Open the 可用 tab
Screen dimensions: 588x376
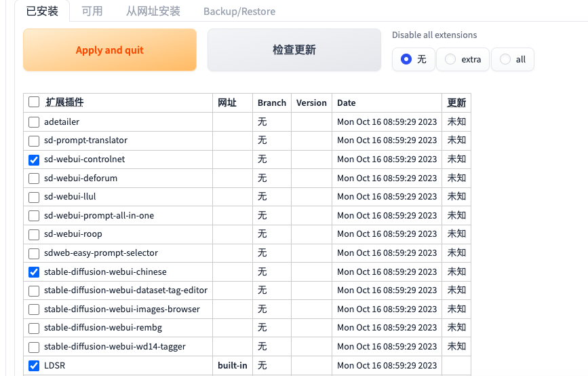pyautogui.click(x=92, y=12)
